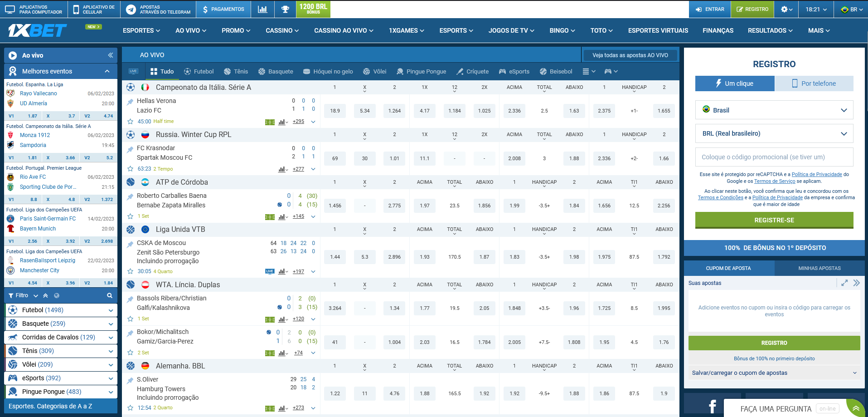Click the trophy icon in top bar
The image size is (868, 417).
click(x=285, y=9)
